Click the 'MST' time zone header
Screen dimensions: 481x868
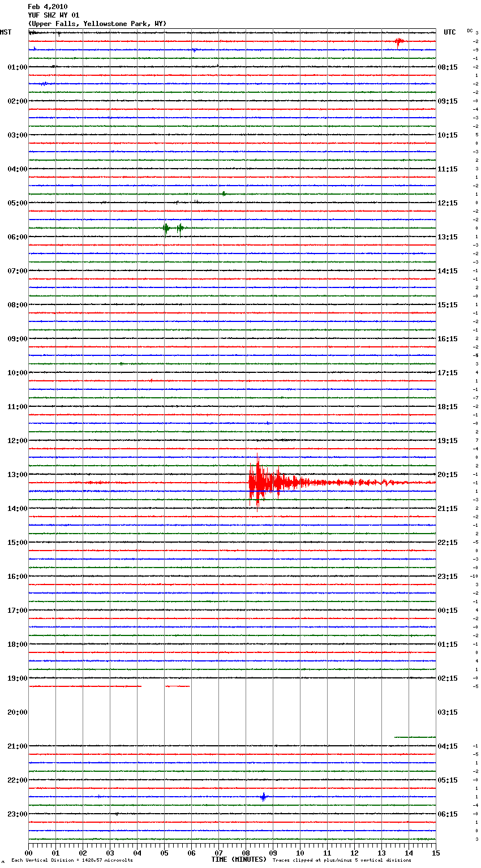click(6, 32)
